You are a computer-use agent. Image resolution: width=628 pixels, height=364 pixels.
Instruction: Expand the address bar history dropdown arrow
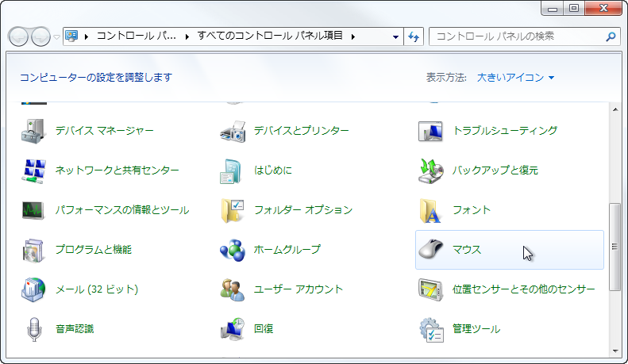[x=396, y=36]
